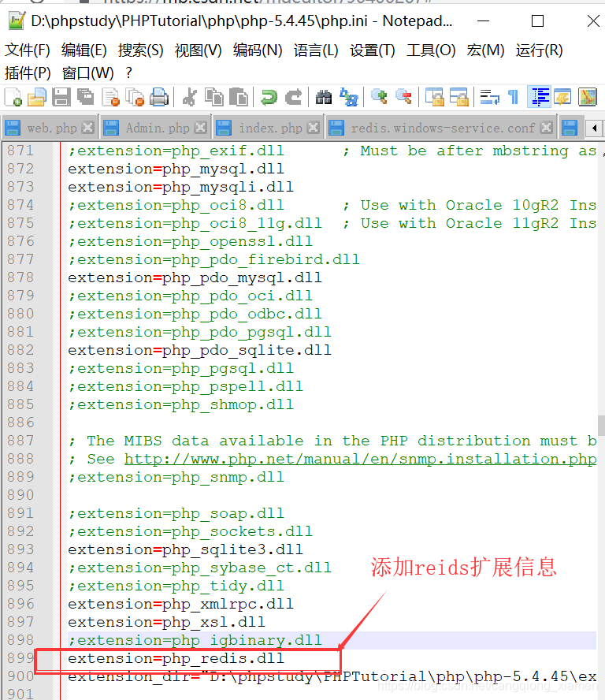Click the extension=php_xmlrpc.dll line
Image resolution: width=605 pixels, height=700 pixels.
click(180, 604)
